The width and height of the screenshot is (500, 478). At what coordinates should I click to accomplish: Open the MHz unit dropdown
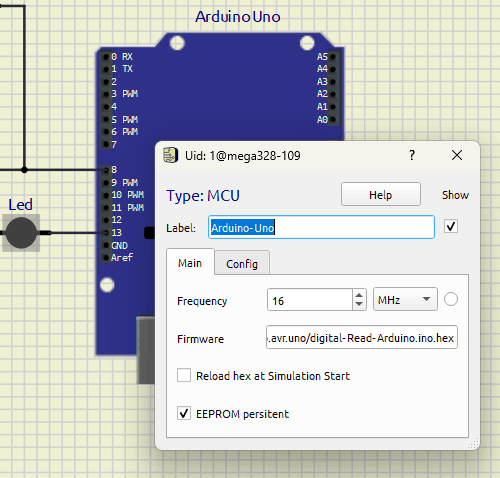coord(405,299)
